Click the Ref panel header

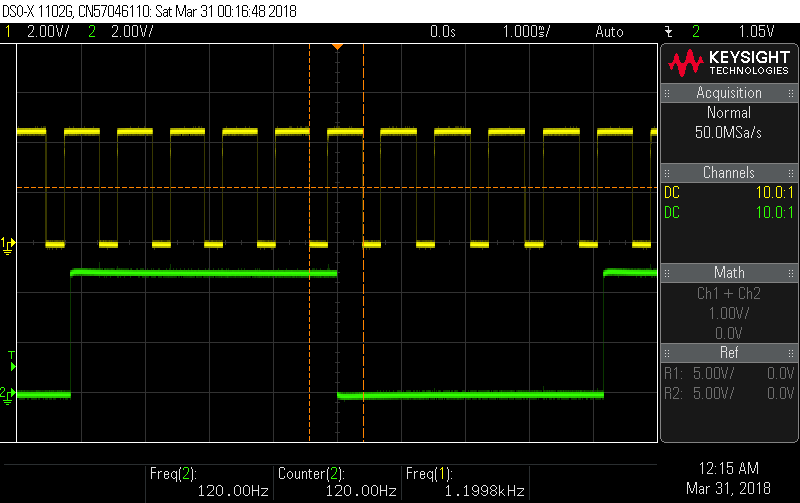coord(729,353)
